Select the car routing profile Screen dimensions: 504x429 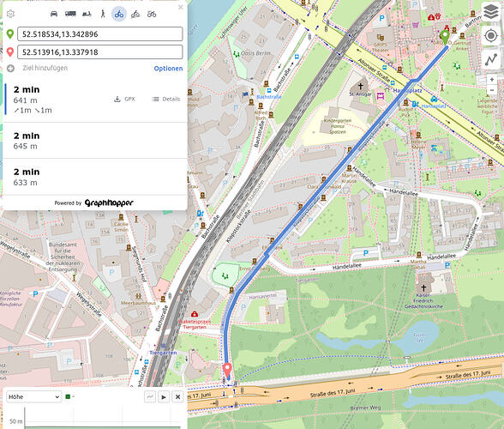click(x=54, y=14)
